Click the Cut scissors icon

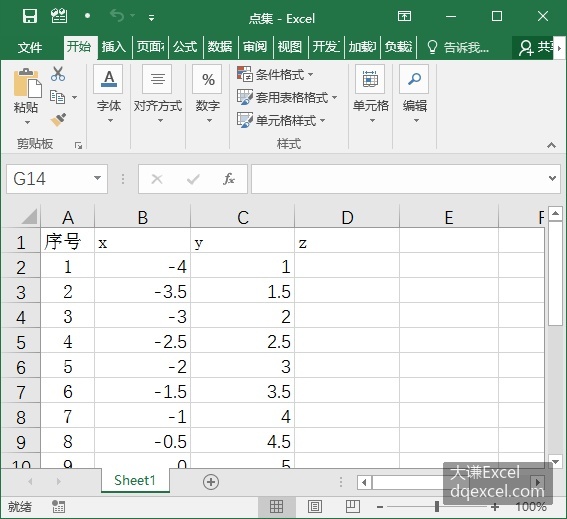[x=58, y=74]
